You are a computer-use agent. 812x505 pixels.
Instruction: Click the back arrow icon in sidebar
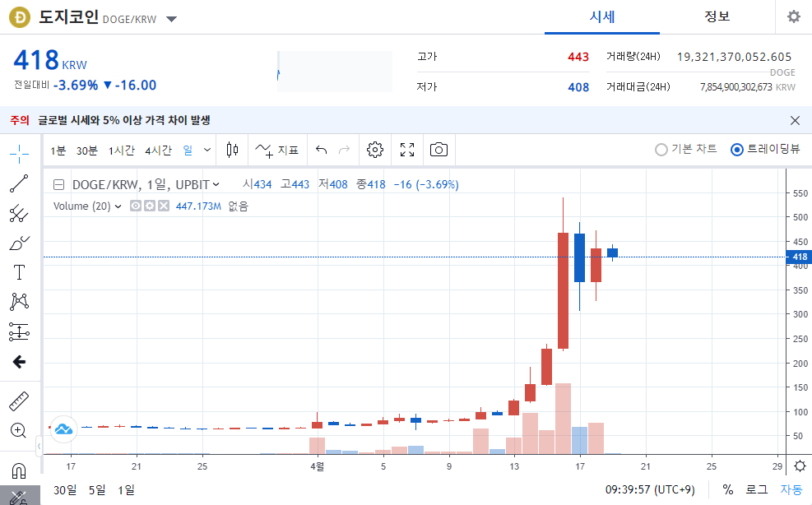click(x=19, y=362)
